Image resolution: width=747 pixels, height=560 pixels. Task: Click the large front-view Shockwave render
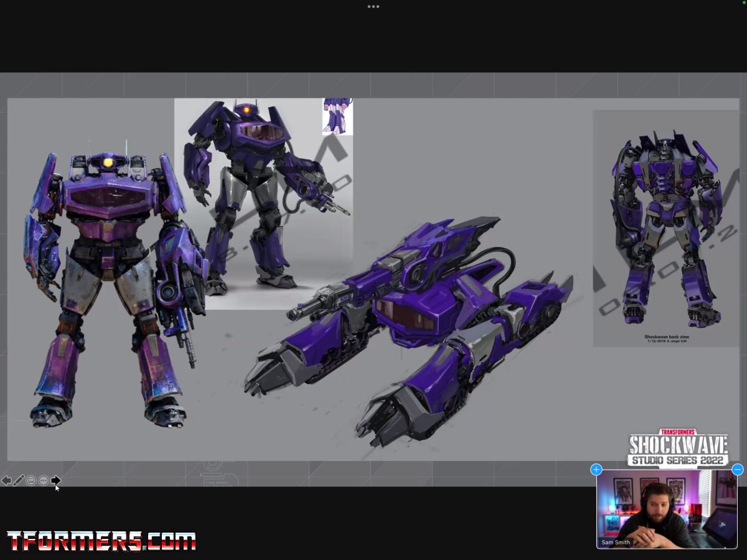pyautogui.click(x=109, y=286)
